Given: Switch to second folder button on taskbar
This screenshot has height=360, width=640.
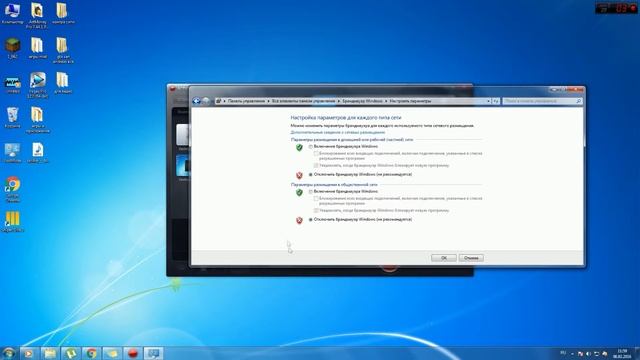Looking at the screenshot, I should coord(112,353).
